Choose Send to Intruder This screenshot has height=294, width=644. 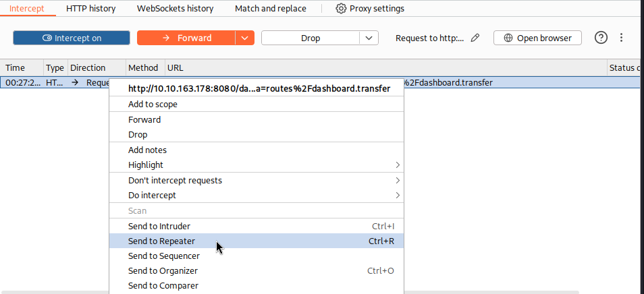257,227
